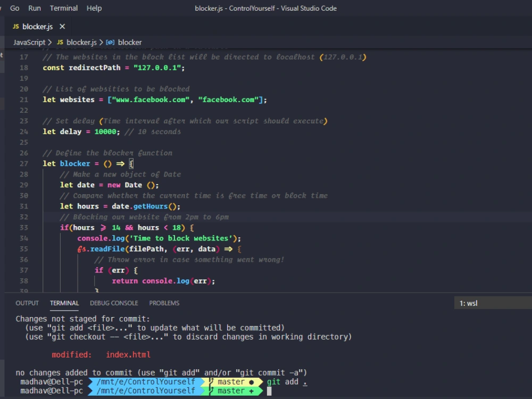532x399 pixels.
Task: Click line number 33 in the gutter
Action: (24, 228)
